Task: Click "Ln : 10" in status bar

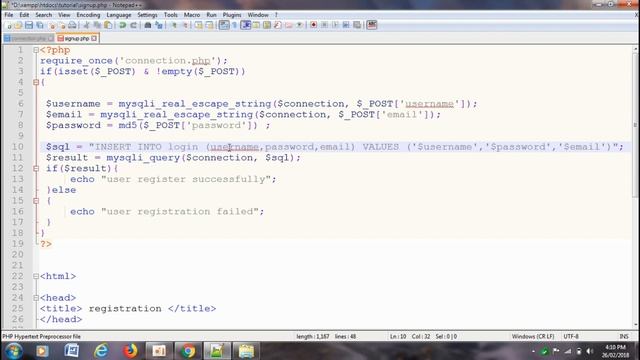Action: click(x=398, y=336)
